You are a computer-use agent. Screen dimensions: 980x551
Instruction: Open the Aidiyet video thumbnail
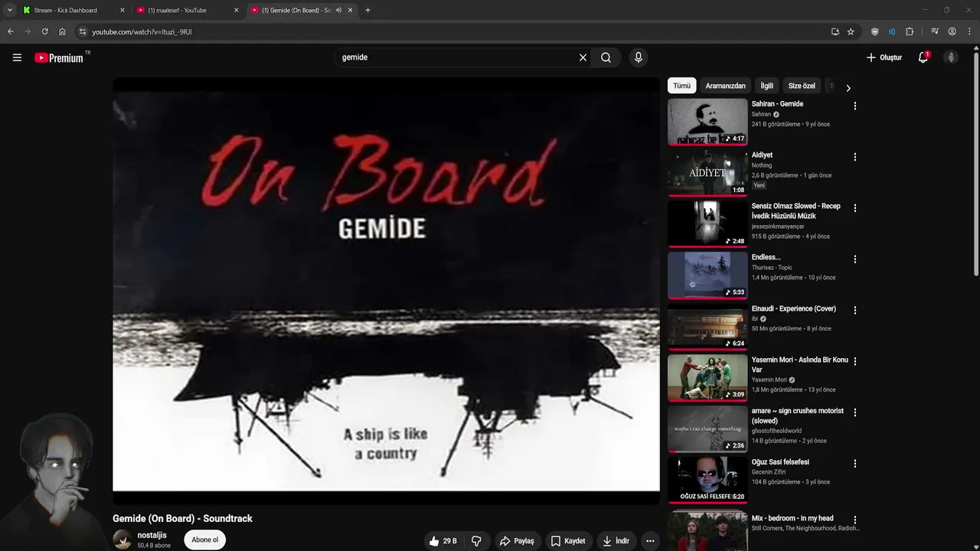point(707,172)
